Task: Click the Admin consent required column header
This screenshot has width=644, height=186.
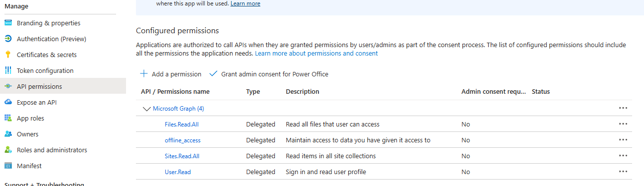Action: (x=494, y=91)
